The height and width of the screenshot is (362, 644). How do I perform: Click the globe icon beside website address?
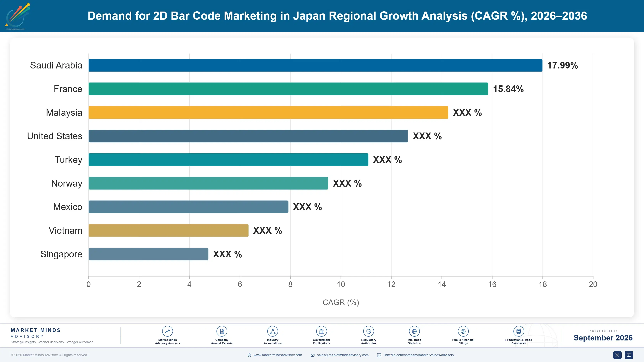point(249,355)
